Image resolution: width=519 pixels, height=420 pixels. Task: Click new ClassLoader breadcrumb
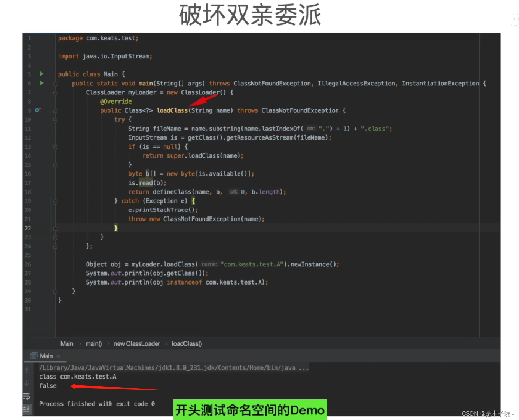[137, 344]
